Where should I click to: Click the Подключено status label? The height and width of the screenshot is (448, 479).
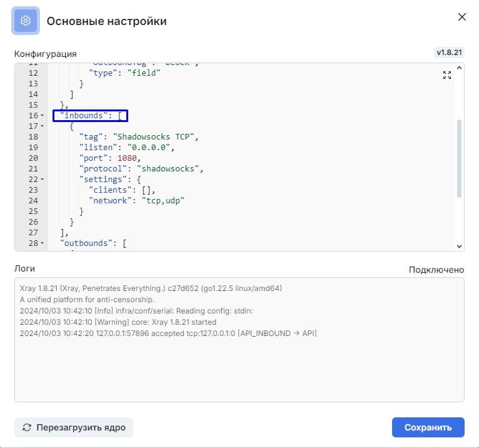point(436,270)
